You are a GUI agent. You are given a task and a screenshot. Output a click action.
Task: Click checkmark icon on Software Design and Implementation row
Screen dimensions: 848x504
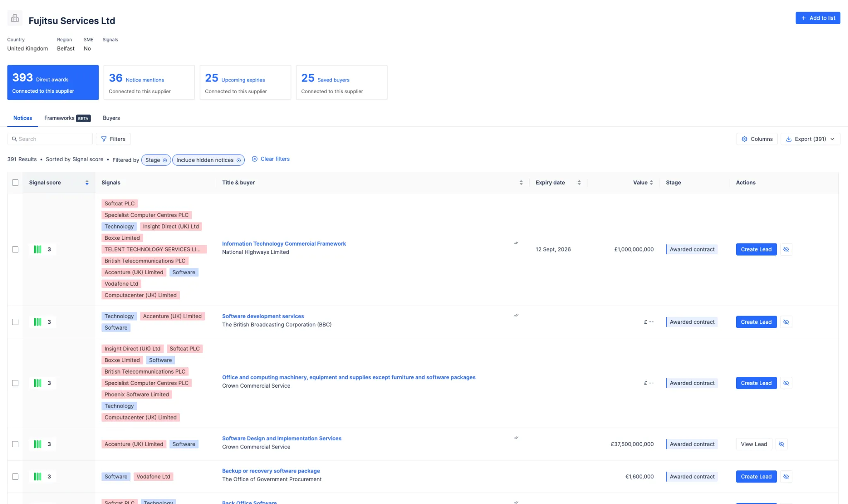pos(516,438)
